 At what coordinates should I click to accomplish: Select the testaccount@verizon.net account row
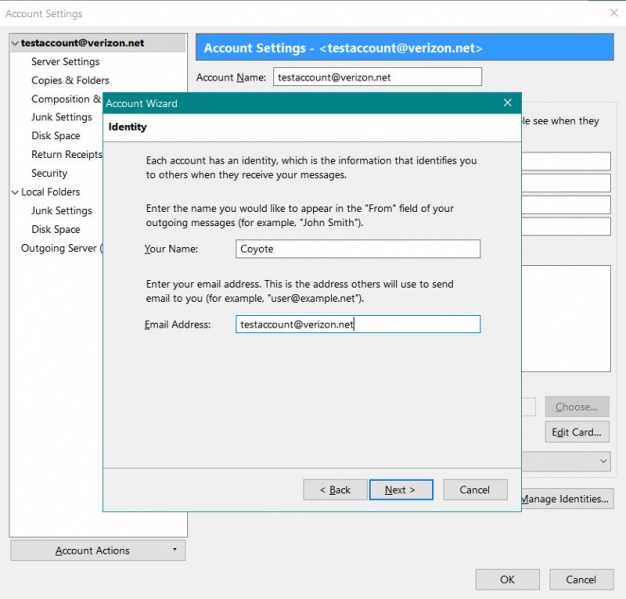click(x=98, y=43)
